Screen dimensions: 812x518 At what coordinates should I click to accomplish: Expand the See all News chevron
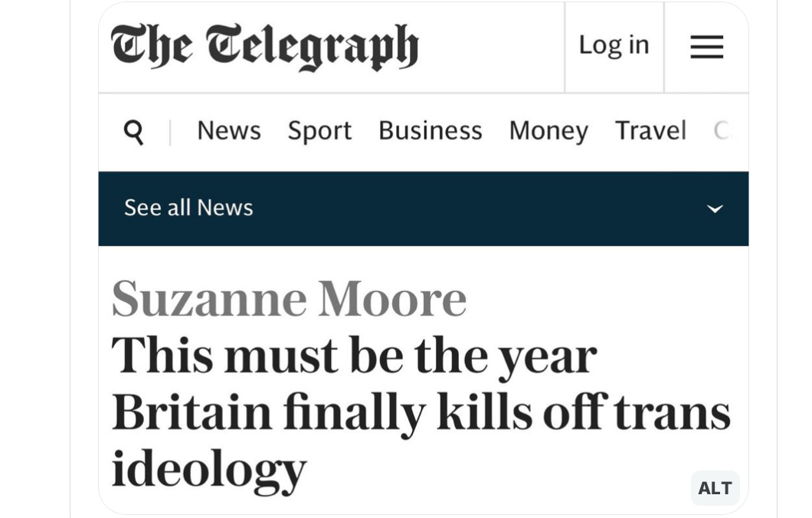(715, 208)
